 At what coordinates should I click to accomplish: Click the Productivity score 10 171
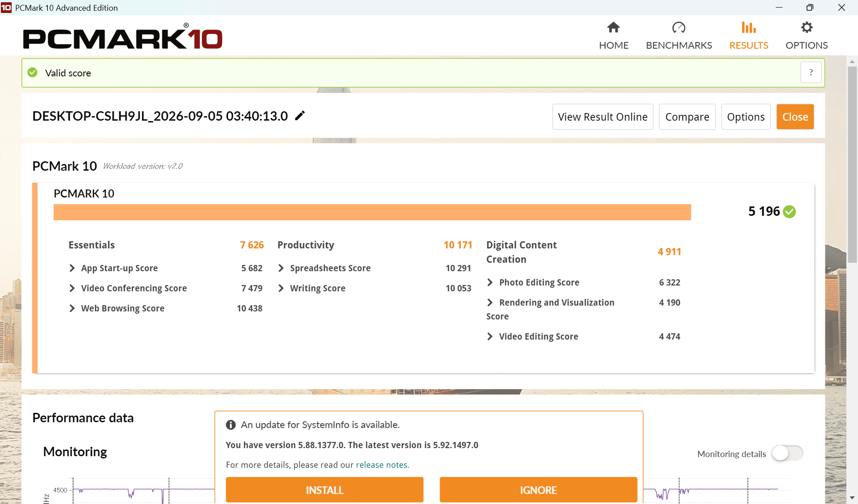tap(458, 245)
